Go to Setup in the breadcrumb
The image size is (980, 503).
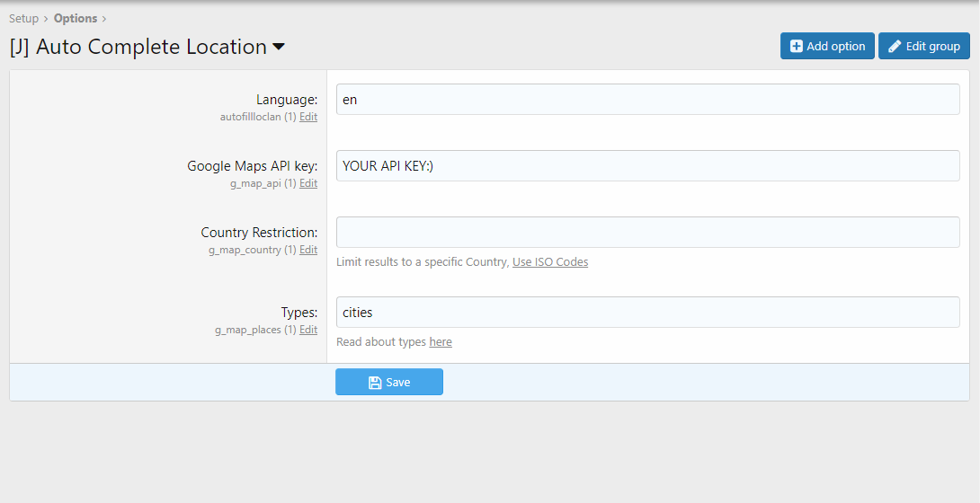pos(23,18)
